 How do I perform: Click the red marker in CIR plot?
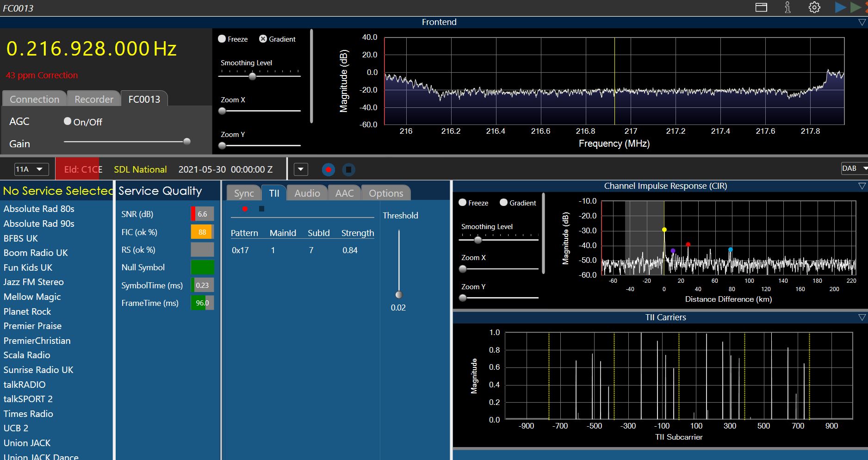click(x=688, y=244)
